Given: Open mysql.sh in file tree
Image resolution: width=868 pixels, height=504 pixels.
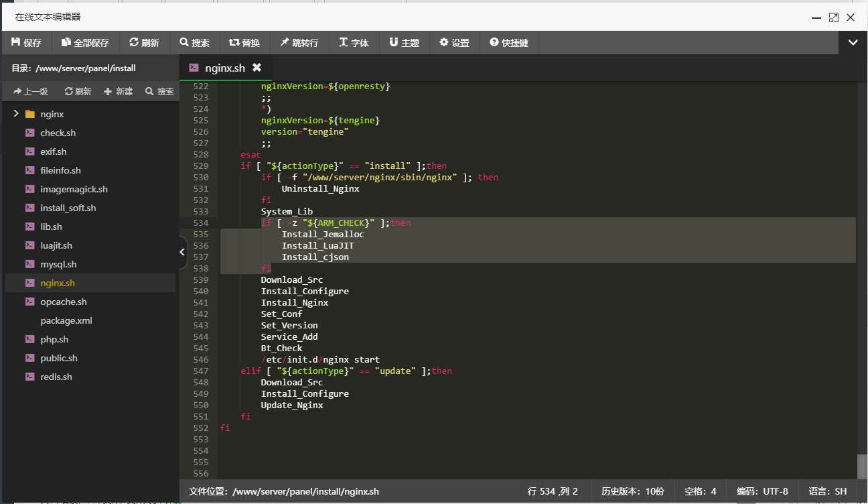Looking at the screenshot, I should 58,264.
